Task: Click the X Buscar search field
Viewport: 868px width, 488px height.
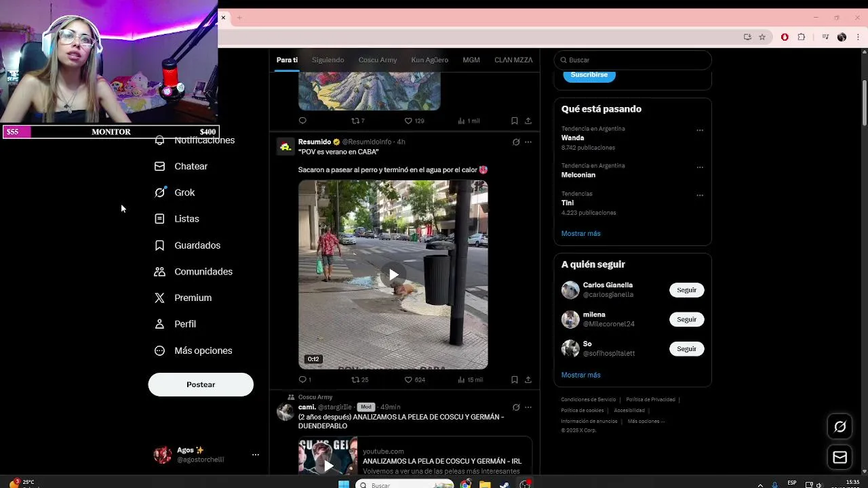Action: 633,60
